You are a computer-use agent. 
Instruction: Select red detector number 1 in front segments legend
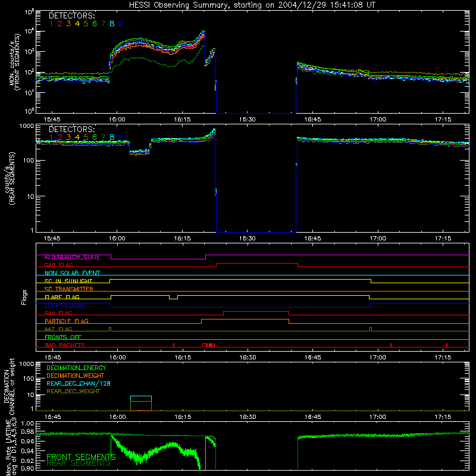click(51, 24)
